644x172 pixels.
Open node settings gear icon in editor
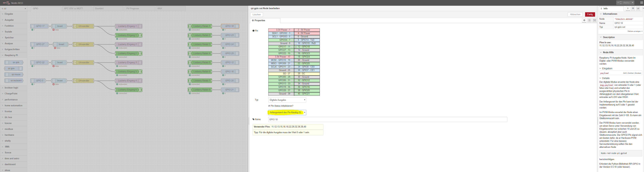click(x=584, y=21)
